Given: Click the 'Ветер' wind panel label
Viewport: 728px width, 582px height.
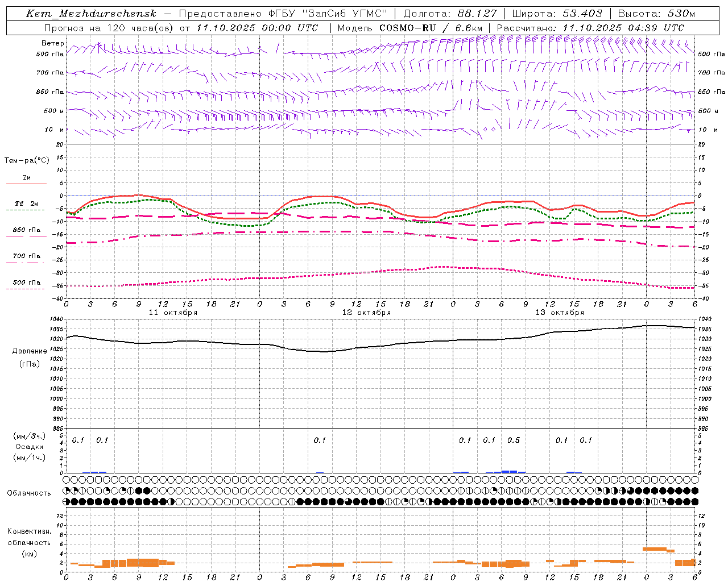Looking at the screenshot, I should (52, 43).
